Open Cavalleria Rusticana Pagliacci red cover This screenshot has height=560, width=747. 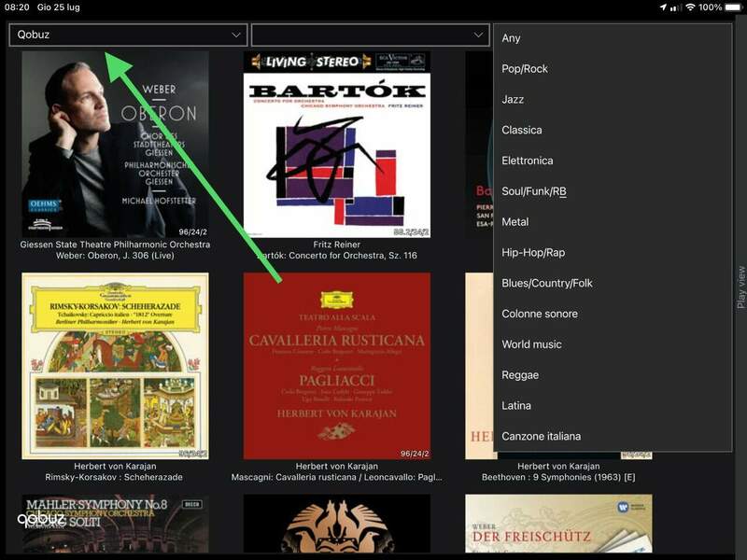click(337, 366)
